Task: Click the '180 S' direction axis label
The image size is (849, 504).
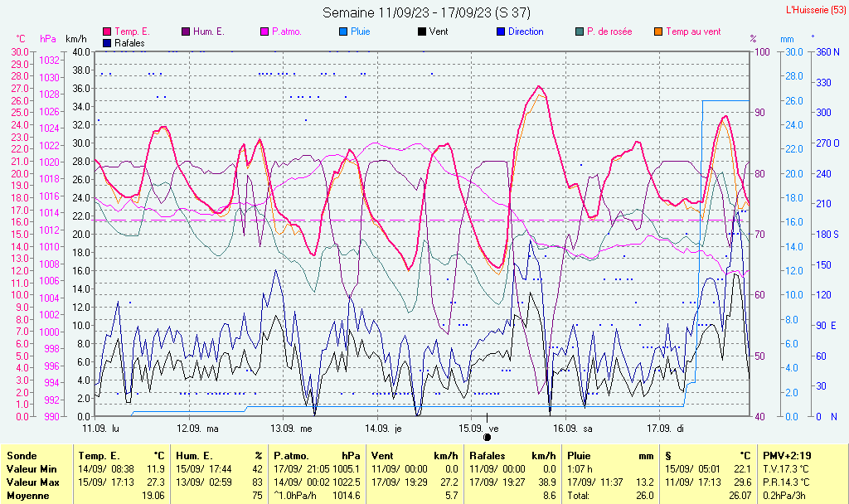Action: (x=828, y=235)
